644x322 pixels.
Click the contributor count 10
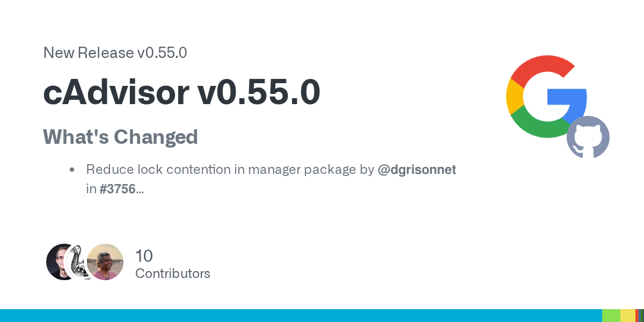point(144,255)
